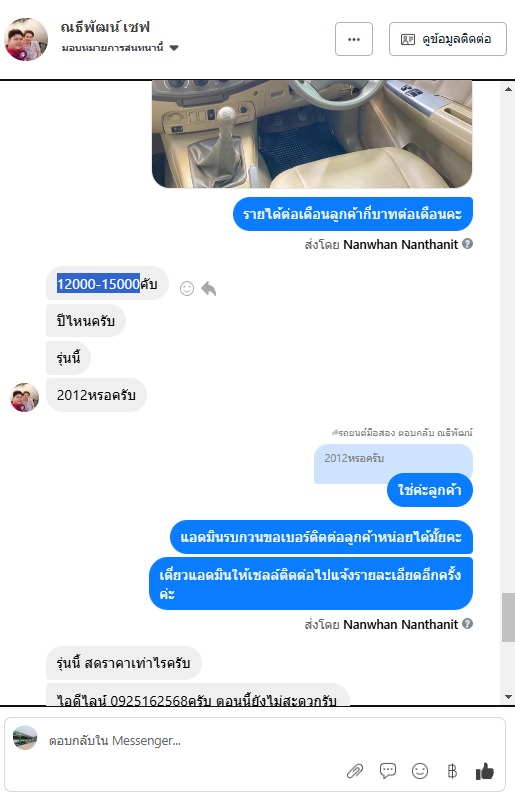Click the Baht payment icon
The image size is (515, 800).
tap(452, 770)
